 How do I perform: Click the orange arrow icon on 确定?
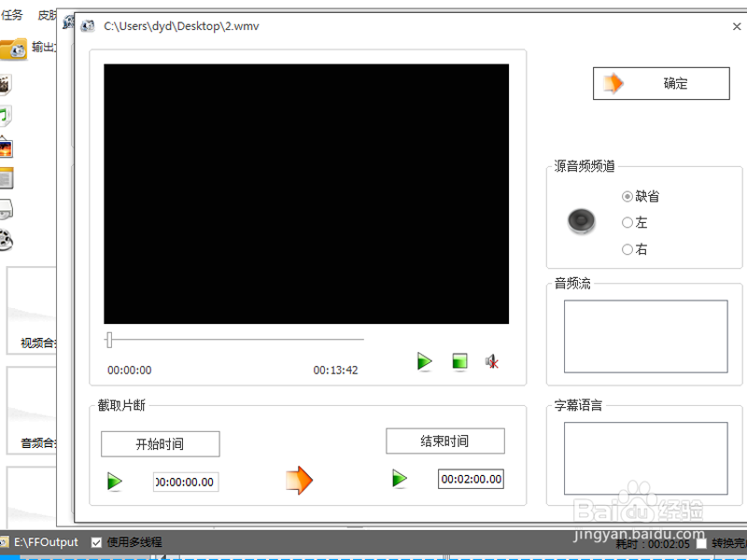point(613,83)
